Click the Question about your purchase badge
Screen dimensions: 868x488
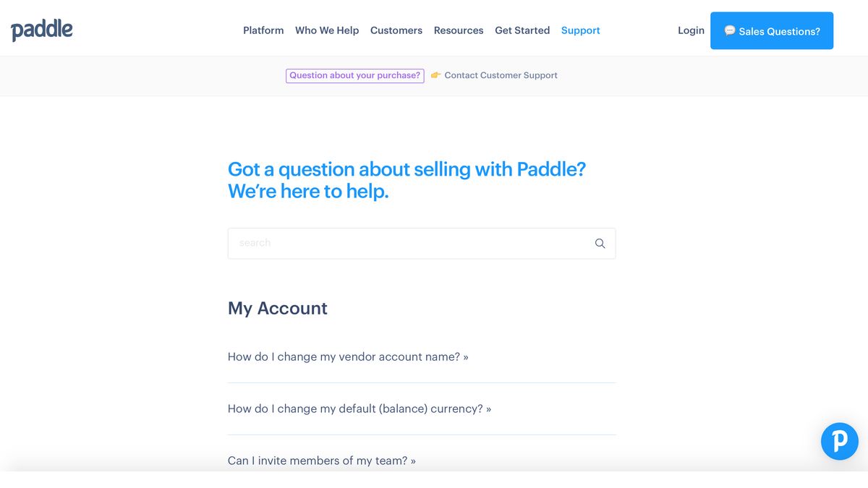pos(354,75)
